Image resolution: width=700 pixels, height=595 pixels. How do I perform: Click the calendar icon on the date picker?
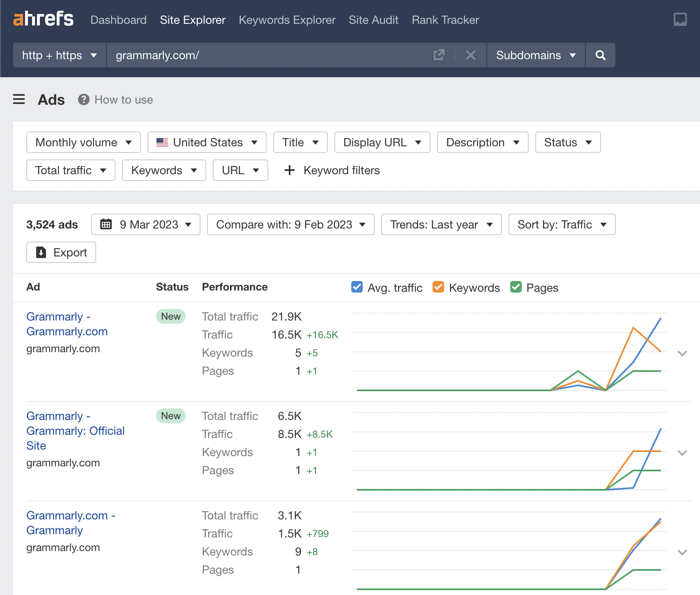pos(106,224)
